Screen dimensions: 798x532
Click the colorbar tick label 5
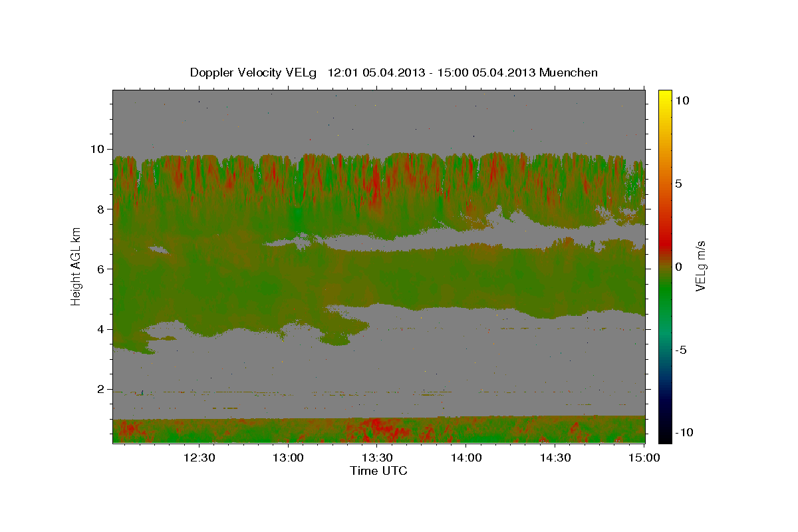coord(679,184)
